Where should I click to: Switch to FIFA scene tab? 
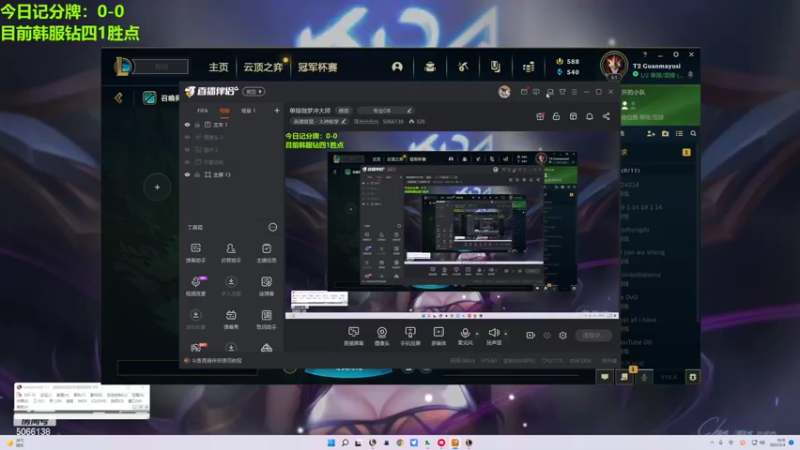click(203, 111)
